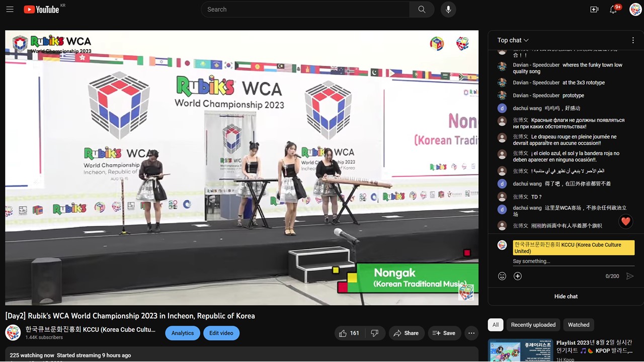The image size is (644, 362).
Task: Select the All filter chip
Action: point(496,325)
